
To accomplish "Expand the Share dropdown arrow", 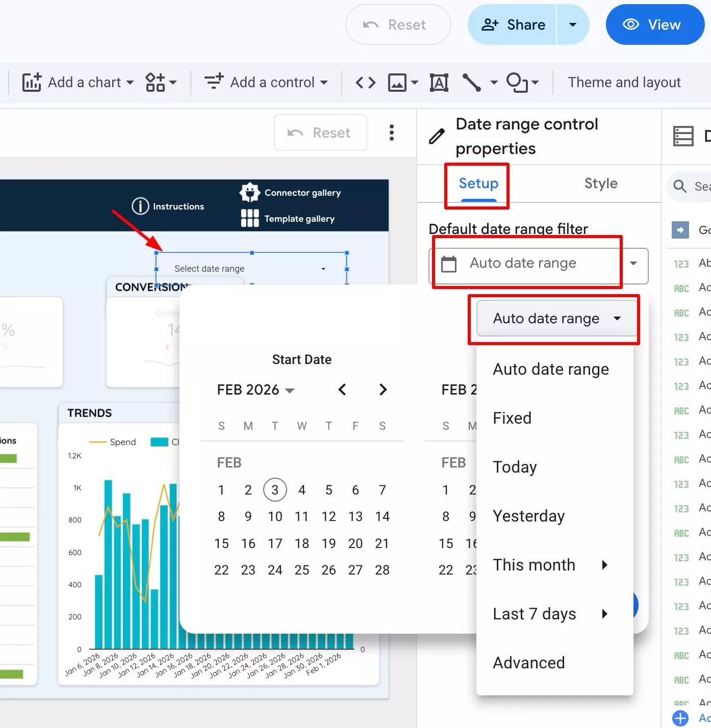I will click(x=573, y=25).
